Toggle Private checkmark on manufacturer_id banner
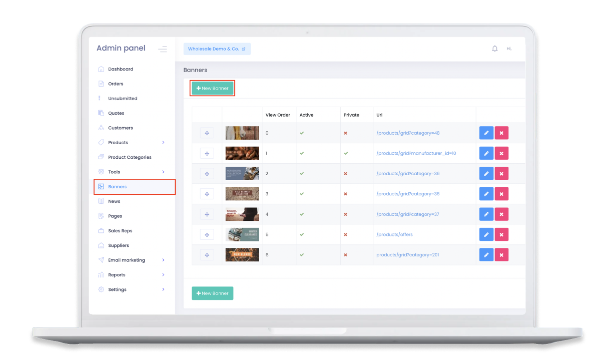This screenshot has height=360, width=616. click(346, 153)
